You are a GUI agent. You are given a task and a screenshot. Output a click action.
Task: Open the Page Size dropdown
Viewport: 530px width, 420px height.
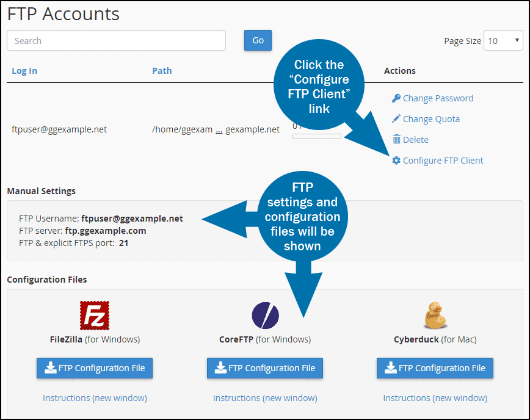point(503,41)
